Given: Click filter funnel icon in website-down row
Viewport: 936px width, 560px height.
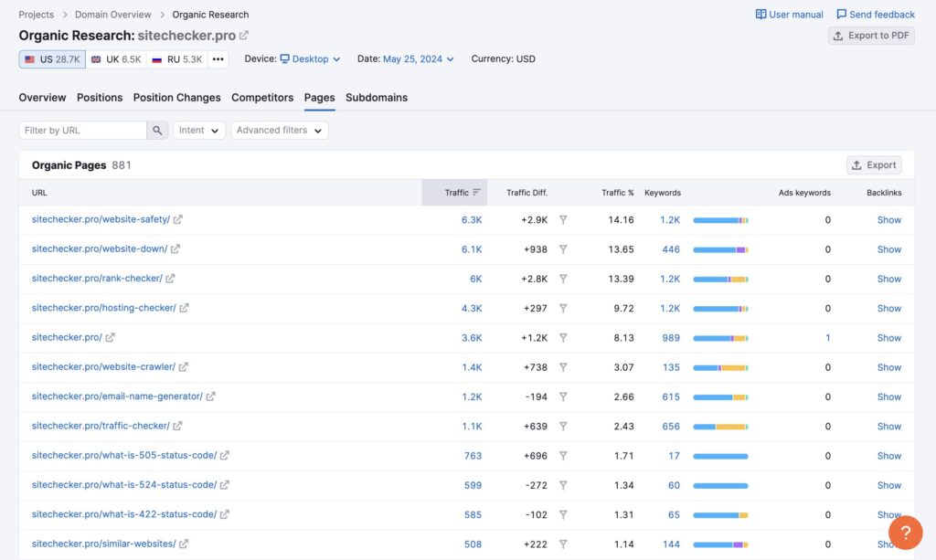Looking at the screenshot, I should point(563,249).
